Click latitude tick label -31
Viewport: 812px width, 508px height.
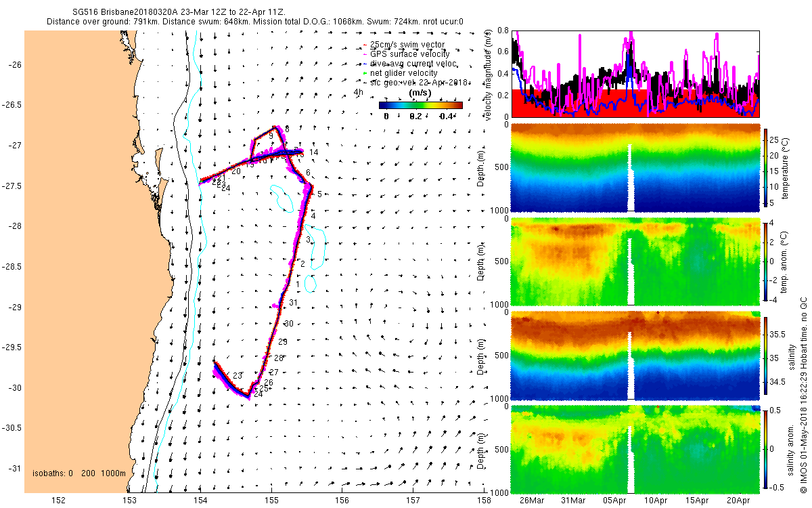(14, 468)
